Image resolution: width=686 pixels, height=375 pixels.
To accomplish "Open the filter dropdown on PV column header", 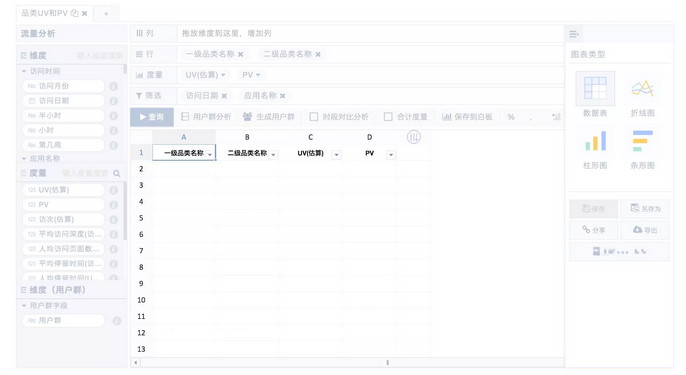I will click(x=391, y=154).
